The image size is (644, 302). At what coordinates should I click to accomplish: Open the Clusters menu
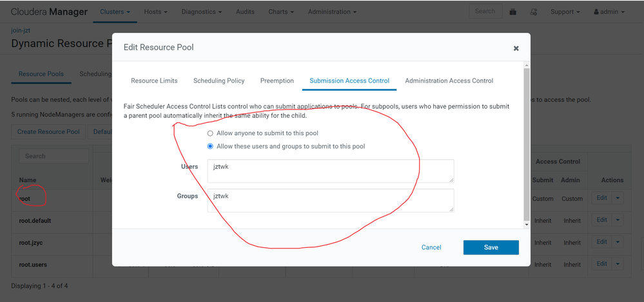click(115, 12)
